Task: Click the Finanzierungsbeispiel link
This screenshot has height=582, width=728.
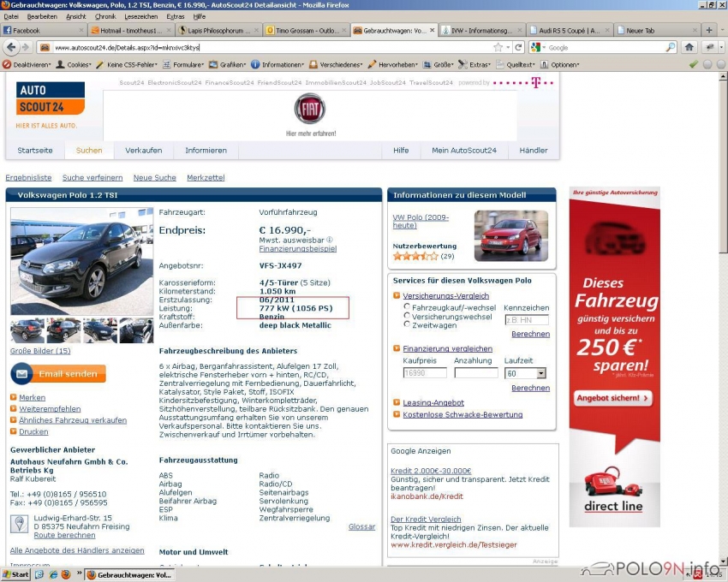Action: pyautogui.click(x=297, y=249)
